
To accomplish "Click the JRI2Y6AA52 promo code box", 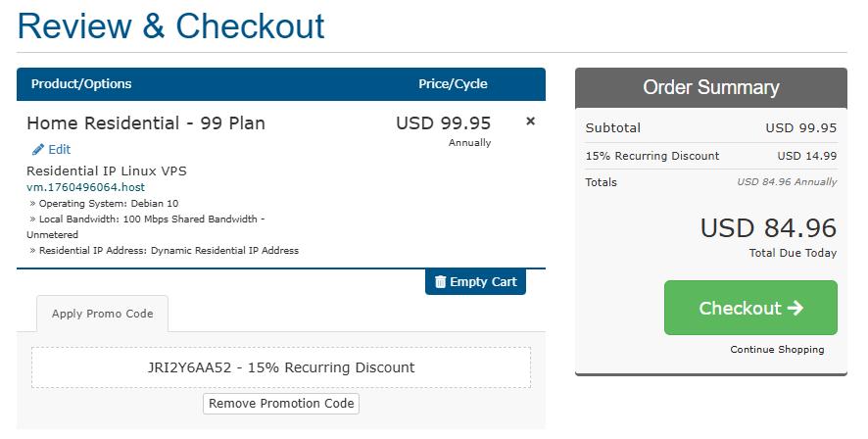I will tap(281, 367).
